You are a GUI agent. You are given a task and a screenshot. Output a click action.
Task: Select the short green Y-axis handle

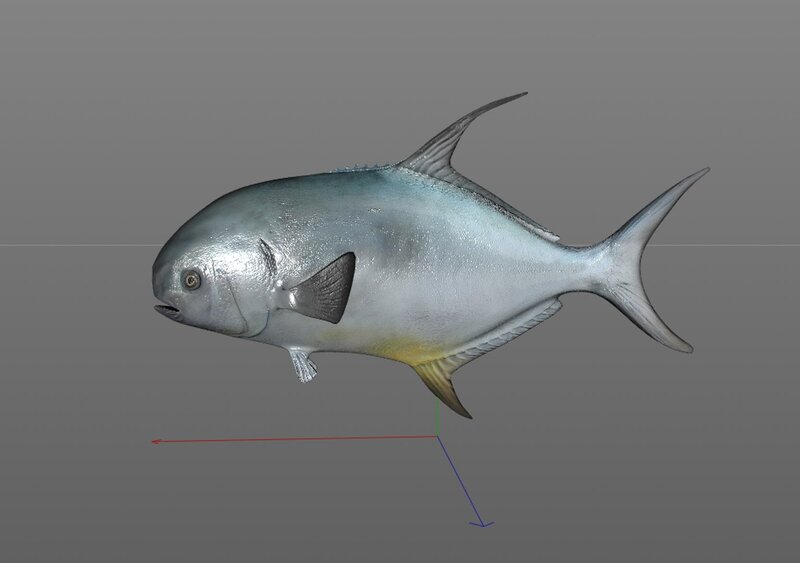click(437, 420)
